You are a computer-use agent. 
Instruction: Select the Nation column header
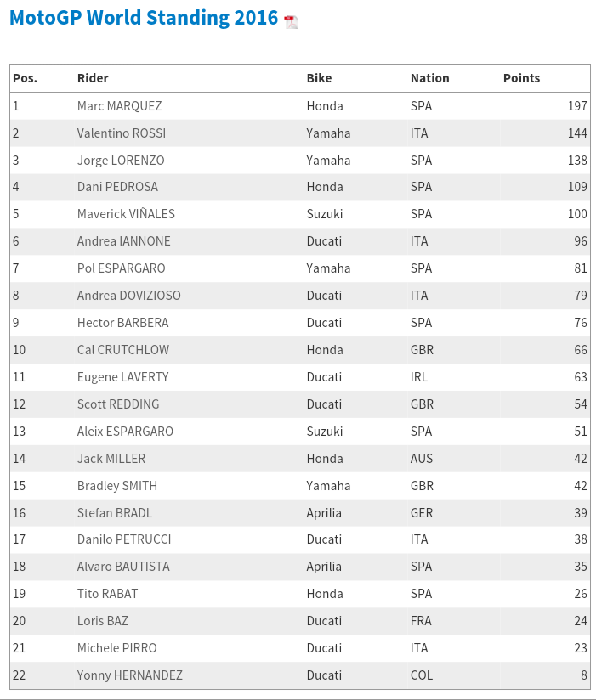click(x=429, y=78)
